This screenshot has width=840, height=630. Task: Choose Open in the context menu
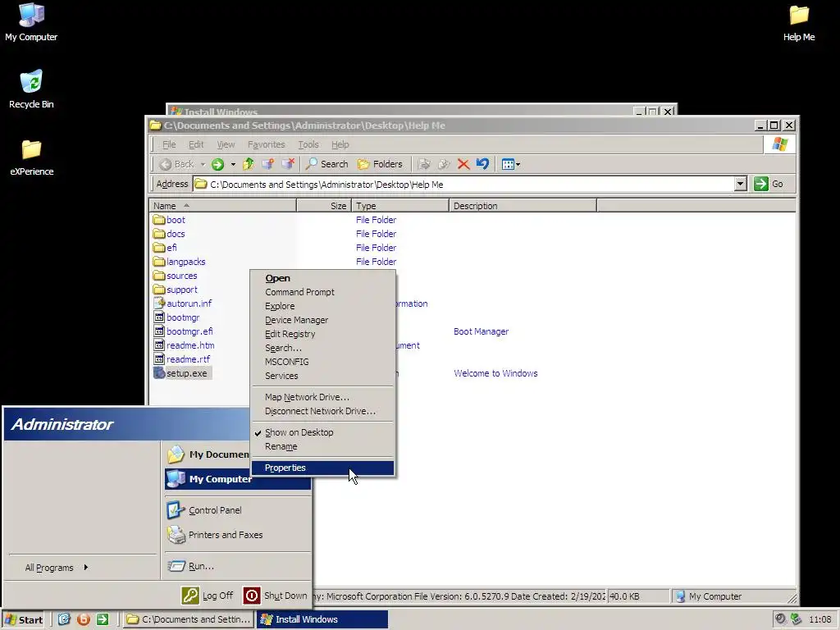coord(322,278)
